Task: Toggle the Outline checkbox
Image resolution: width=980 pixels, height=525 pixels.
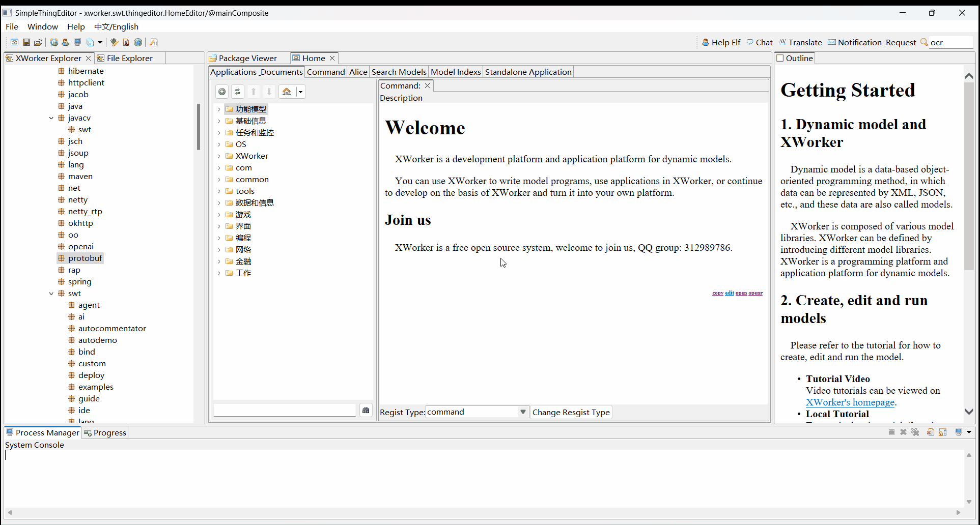Action: point(780,58)
